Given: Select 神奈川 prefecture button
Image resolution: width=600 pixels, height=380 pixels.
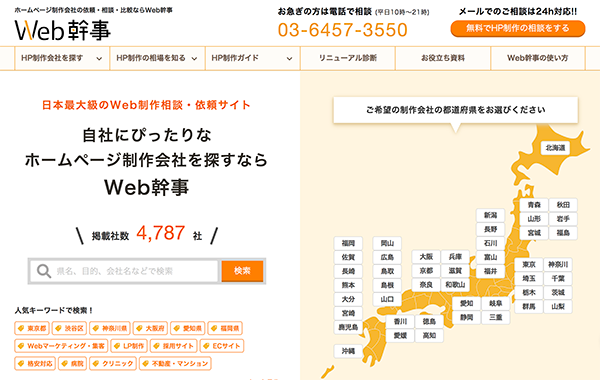Looking at the screenshot, I should tap(558, 264).
